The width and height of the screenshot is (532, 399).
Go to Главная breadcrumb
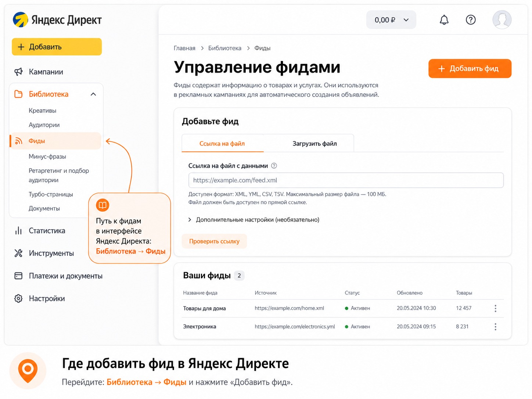click(184, 48)
